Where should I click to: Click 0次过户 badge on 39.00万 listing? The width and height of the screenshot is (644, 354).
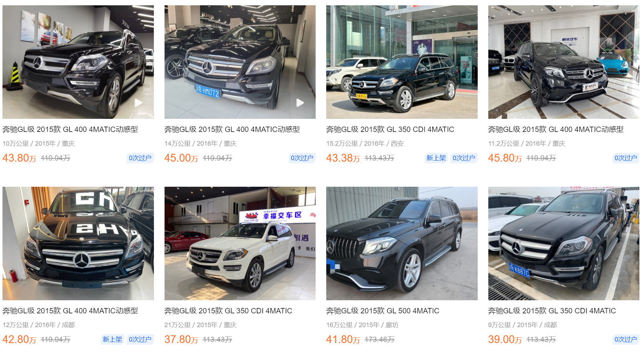[x=626, y=340]
